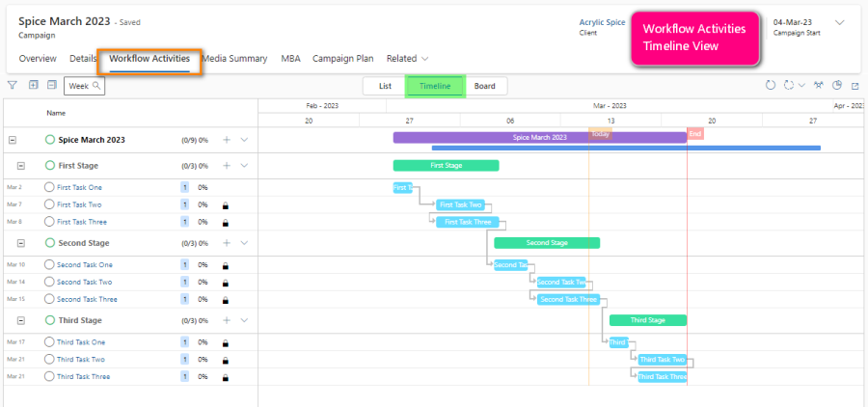Toggle status circle for Third Task Three

point(49,377)
